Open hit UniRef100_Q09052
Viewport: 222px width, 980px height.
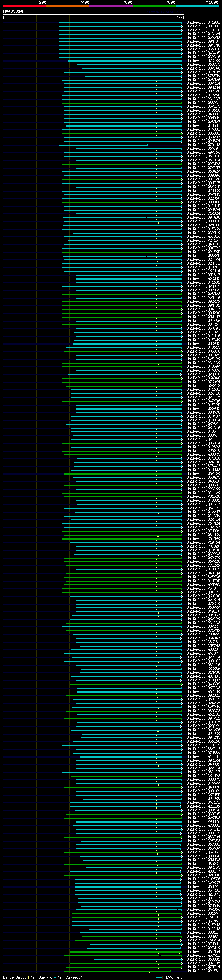click(203, 38)
